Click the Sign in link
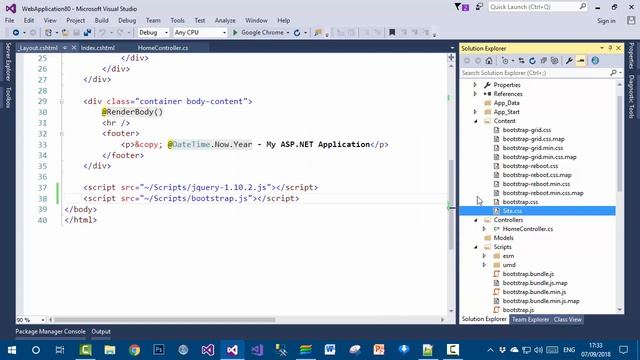Viewport: 640px width, 360px height. (607, 21)
